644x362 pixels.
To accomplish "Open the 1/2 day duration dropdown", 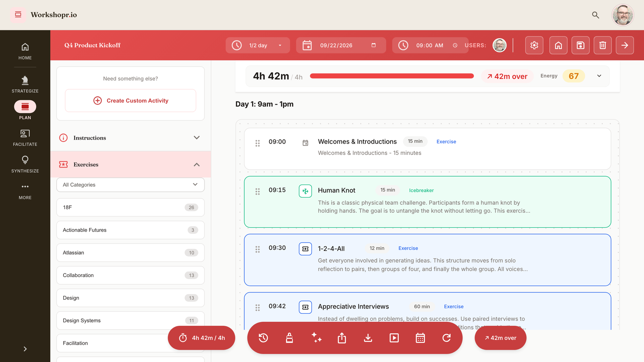I will point(258,45).
